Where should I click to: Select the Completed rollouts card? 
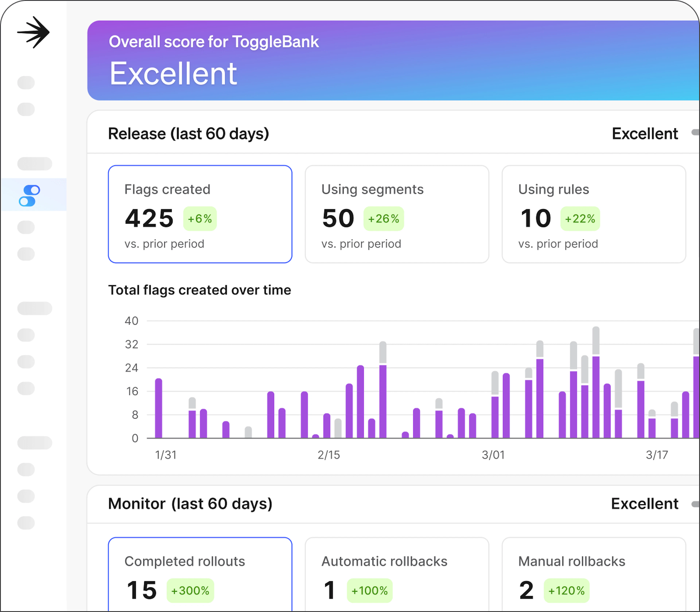point(200,574)
